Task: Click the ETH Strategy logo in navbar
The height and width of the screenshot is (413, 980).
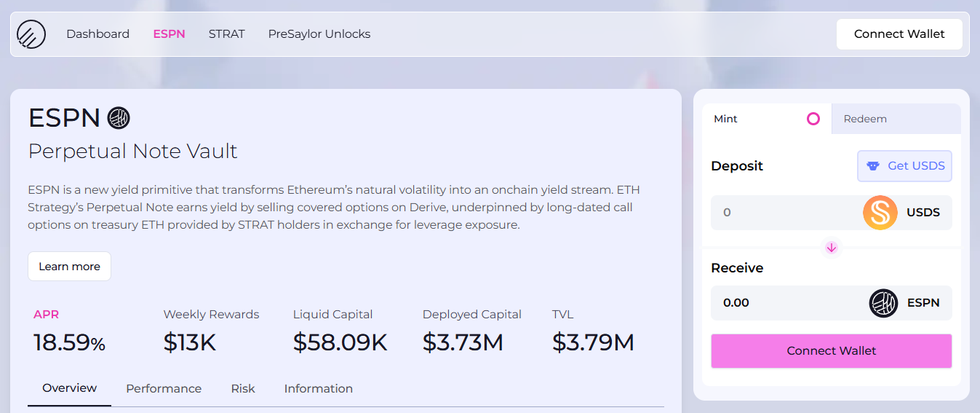Action: pyautogui.click(x=31, y=34)
